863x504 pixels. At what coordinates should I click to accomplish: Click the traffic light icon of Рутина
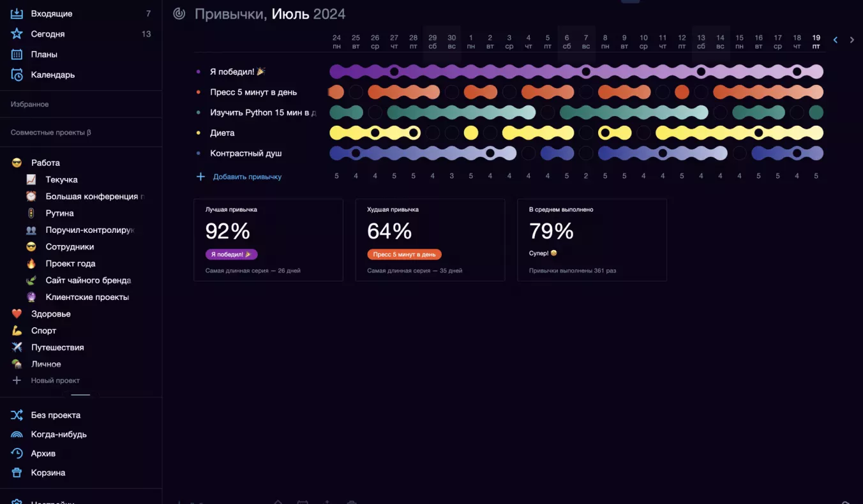click(x=31, y=213)
